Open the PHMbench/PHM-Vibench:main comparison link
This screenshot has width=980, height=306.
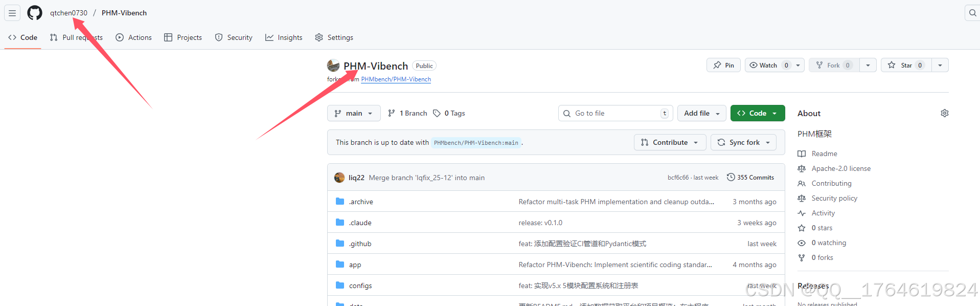coord(476,143)
